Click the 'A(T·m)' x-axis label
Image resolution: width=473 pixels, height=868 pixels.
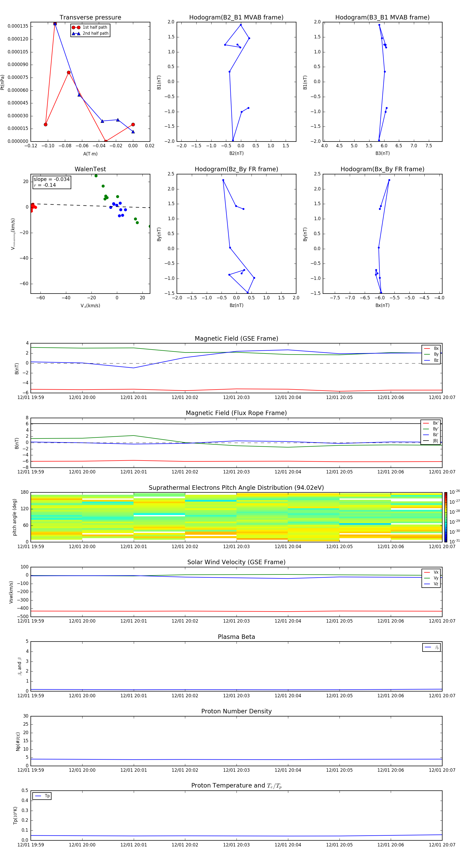pyautogui.click(x=90, y=154)
